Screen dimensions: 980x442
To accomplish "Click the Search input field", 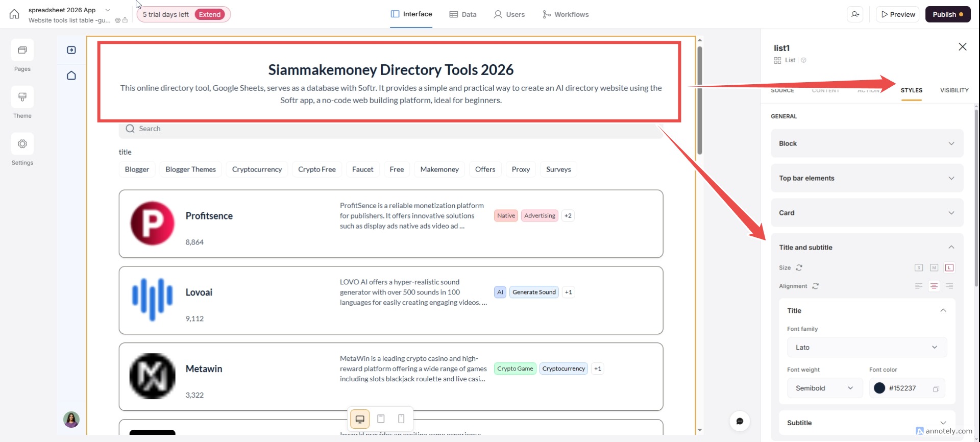I will (x=391, y=129).
